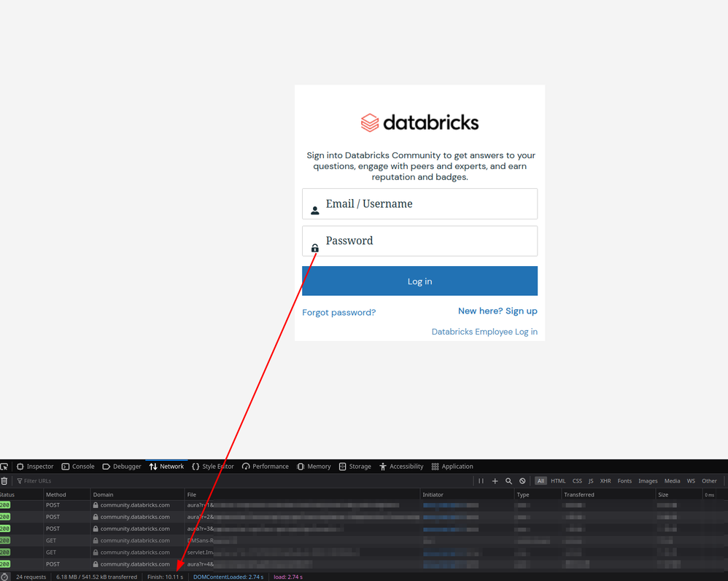Sort requests by Method column header
This screenshot has height=581, width=728.
tap(56, 494)
